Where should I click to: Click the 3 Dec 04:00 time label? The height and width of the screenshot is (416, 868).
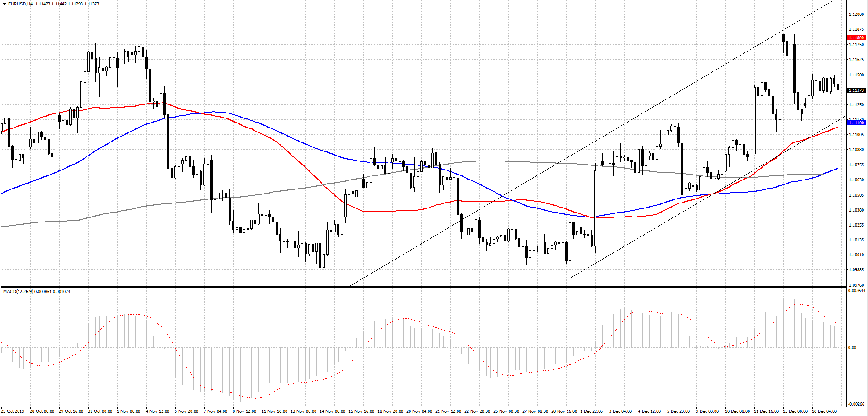[x=620, y=411]
